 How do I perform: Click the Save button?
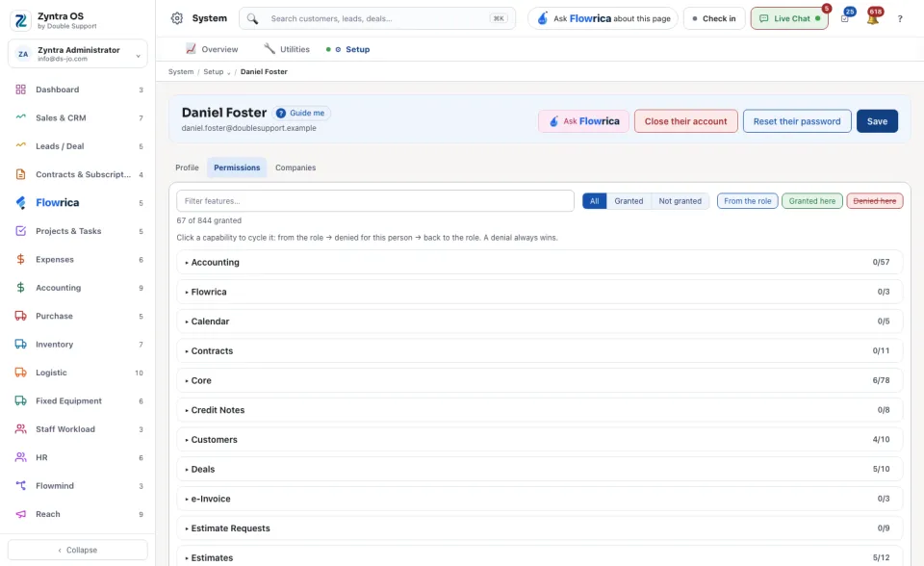[877, 121]
